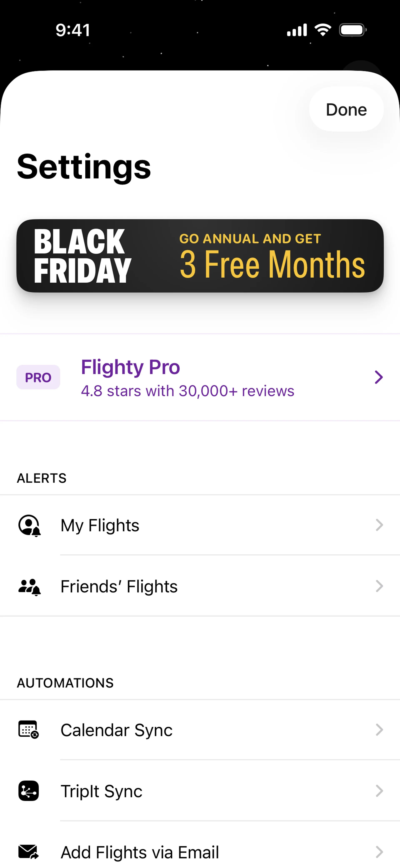This screenshot has width=400, height=868.
Task: Expand TripIt Sync chevron arrow
Action: pos(379,791)
